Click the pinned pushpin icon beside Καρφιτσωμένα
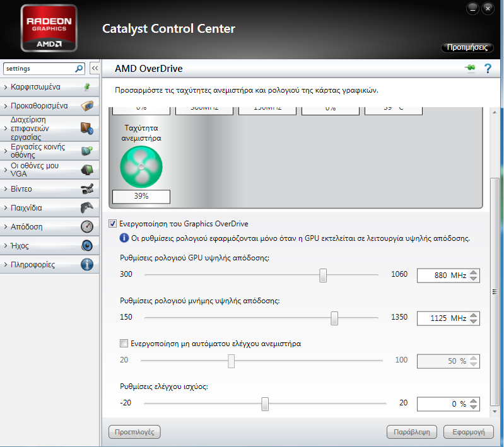Screen dimensions: 504x447 pyautogui.click(x=87, y=87)
